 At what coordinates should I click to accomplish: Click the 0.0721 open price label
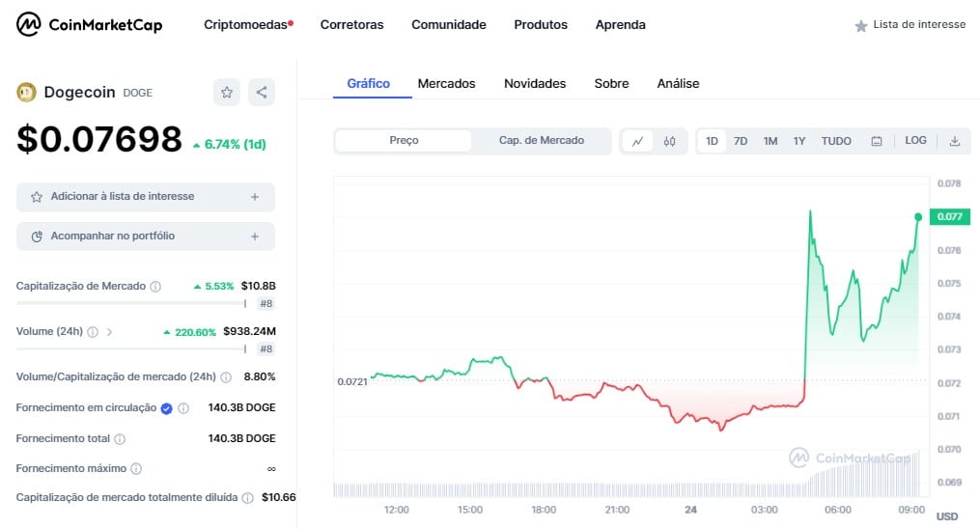[352, 381]
